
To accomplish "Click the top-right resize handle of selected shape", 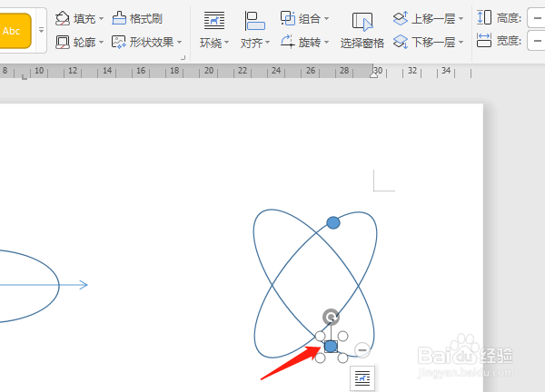I will tap(342, 336).
